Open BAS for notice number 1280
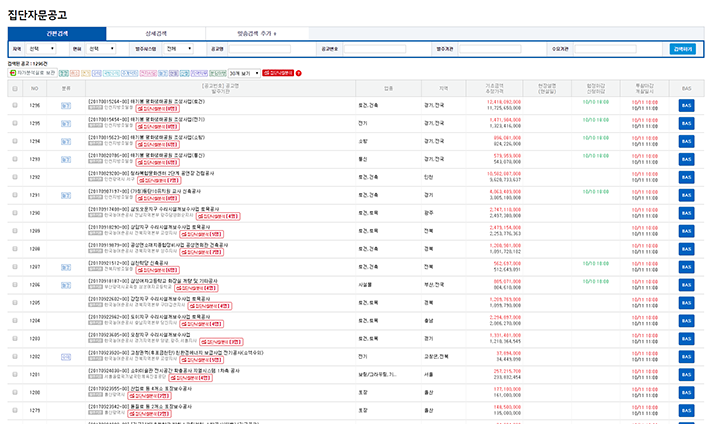Screen dimensions: 712x424 pyautogui.click(x=686, y=393)
